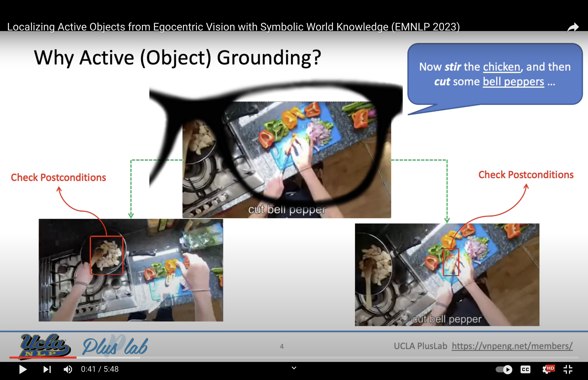Screen dimensions: 588x380
Task: Click the 0:41 / 5:48 time display
Action: point(100,369)
